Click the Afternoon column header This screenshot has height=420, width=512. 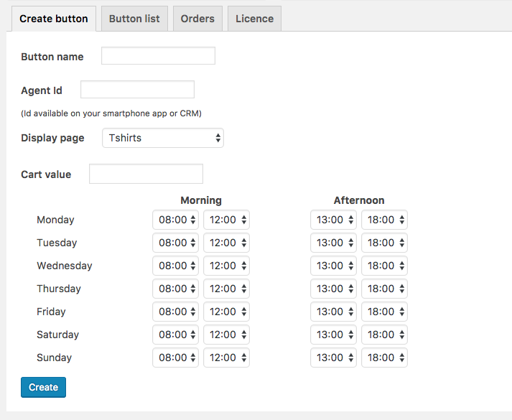click(359, 200)
